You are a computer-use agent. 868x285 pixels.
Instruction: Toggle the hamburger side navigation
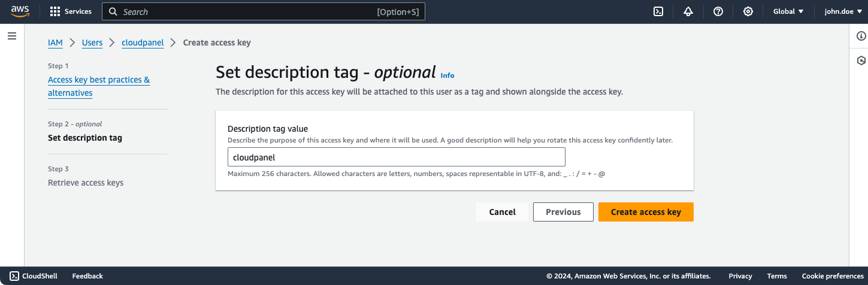(11, 37)
